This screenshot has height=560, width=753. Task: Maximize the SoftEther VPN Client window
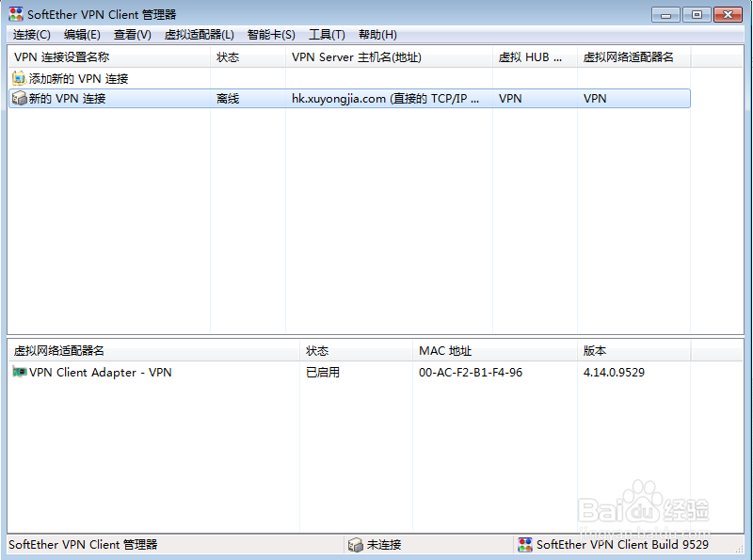click(x=697, y=15)
